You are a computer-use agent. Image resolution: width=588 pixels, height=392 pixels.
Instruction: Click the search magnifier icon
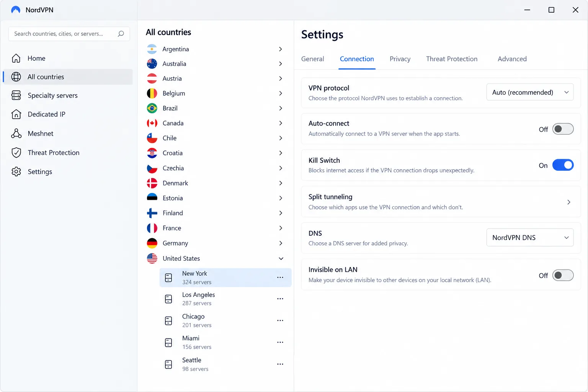click(x=121, y=34)
